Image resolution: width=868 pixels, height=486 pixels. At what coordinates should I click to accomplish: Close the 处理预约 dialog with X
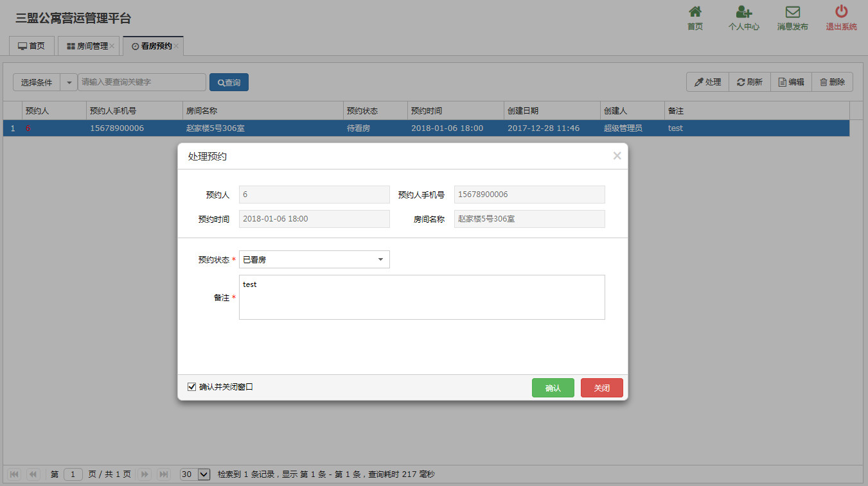click(x=617, y=156)
